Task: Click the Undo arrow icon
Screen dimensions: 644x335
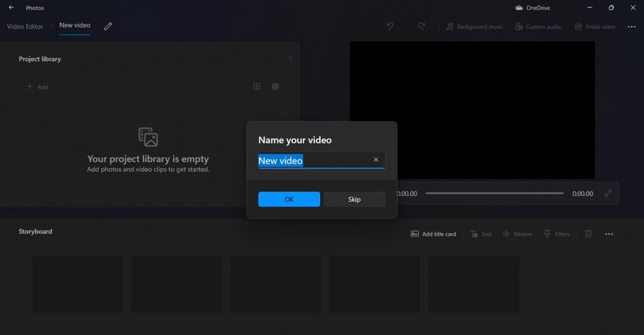Action: tap(390, 26)
